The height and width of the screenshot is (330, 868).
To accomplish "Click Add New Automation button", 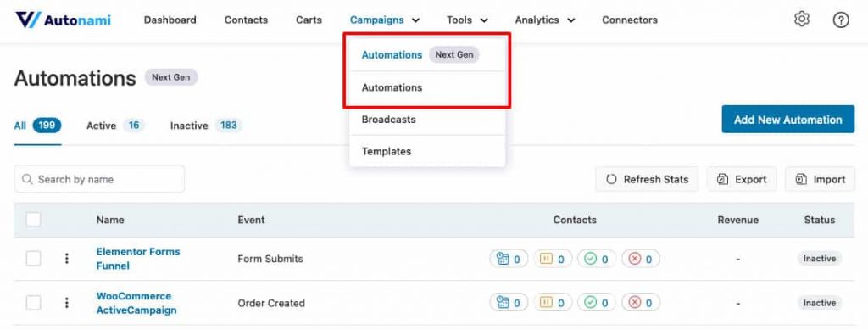I will pyautogui.click(x=787, y=120).
